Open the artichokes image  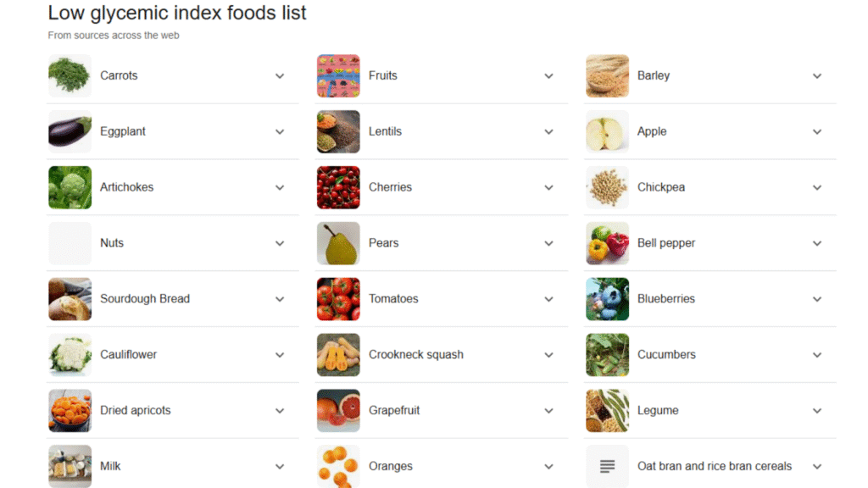70,187
